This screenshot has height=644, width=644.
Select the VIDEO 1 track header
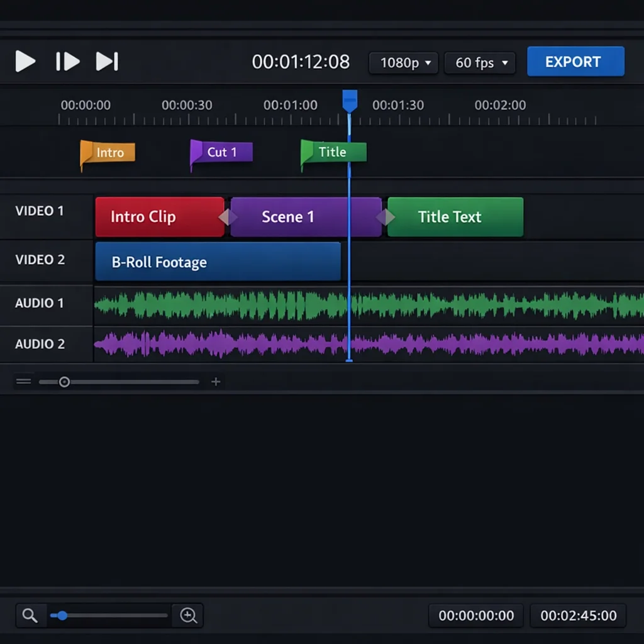click(x=40, y=211)
